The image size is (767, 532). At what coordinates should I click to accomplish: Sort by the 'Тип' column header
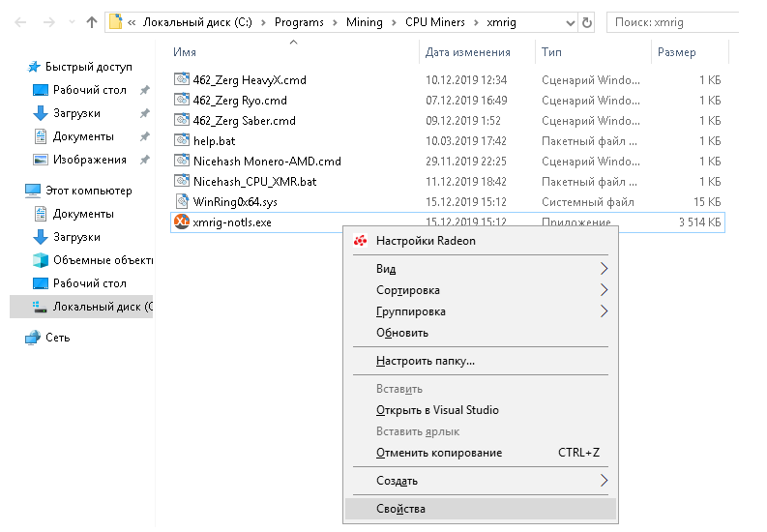[x=551, y=52]
